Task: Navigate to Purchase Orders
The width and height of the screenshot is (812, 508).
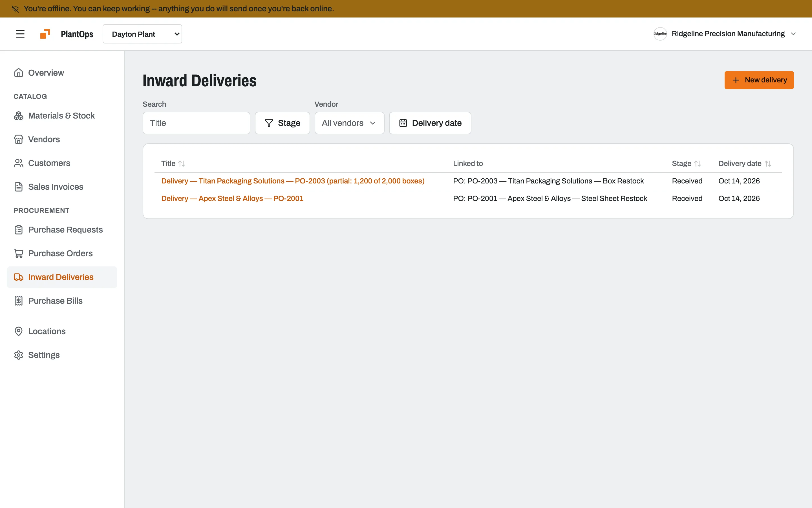Action: [x=62, y=253]
